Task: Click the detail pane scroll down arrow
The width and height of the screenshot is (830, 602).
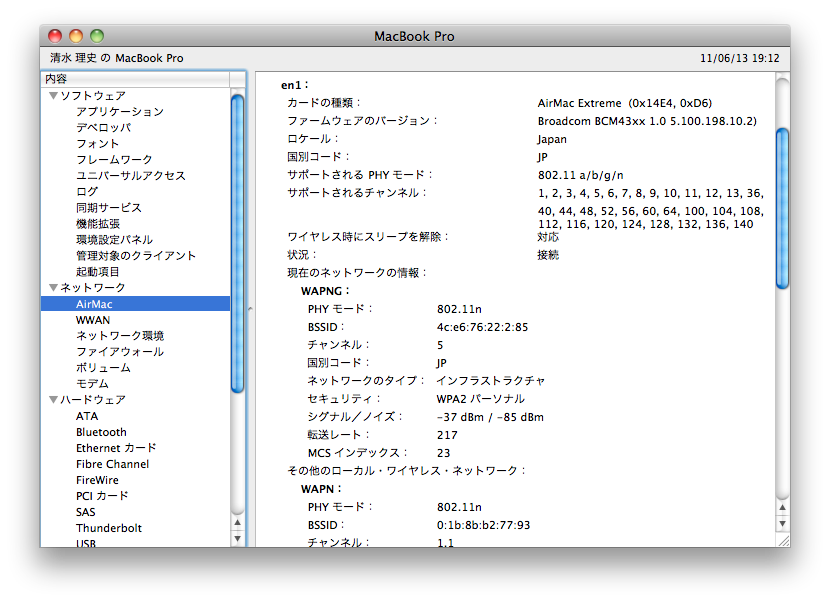Action: [x=782, y=524]
